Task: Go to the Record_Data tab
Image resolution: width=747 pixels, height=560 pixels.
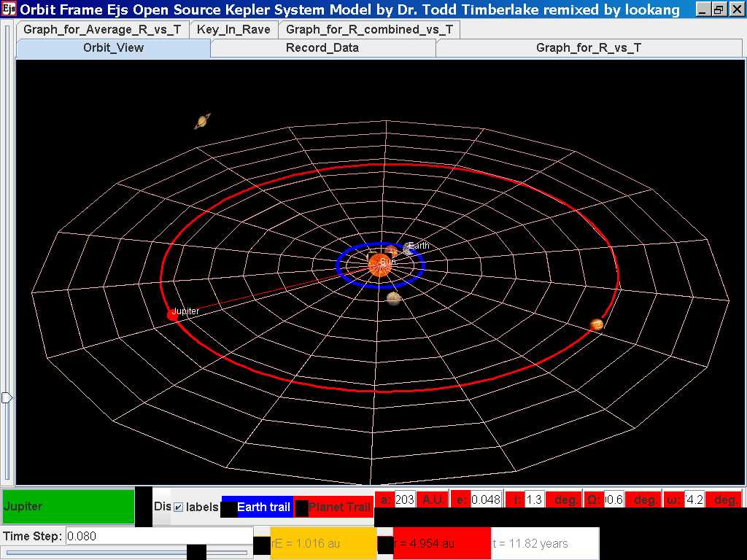Action: [x=322, y=47]
